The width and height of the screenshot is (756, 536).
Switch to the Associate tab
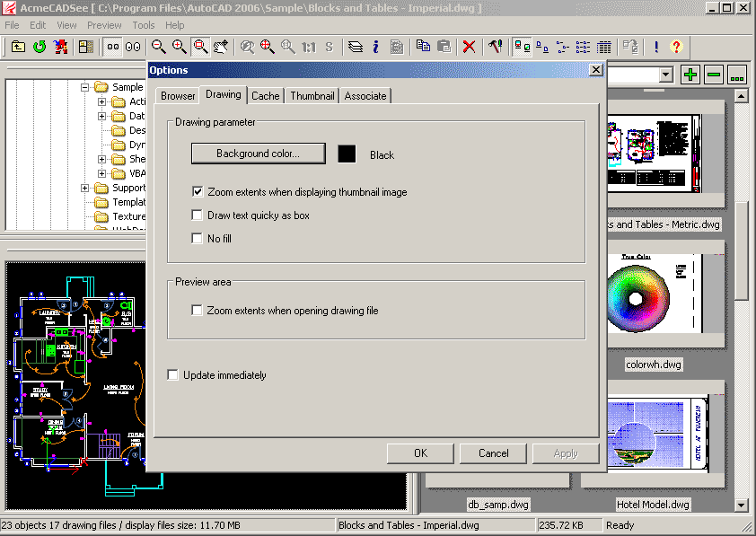pyautogui.click(x=365, y=96)
